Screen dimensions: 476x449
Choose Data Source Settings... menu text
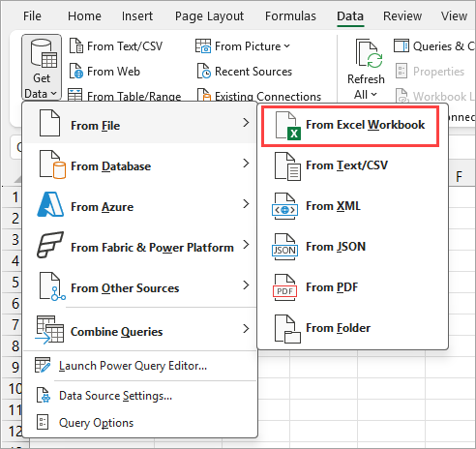point(115,396)
